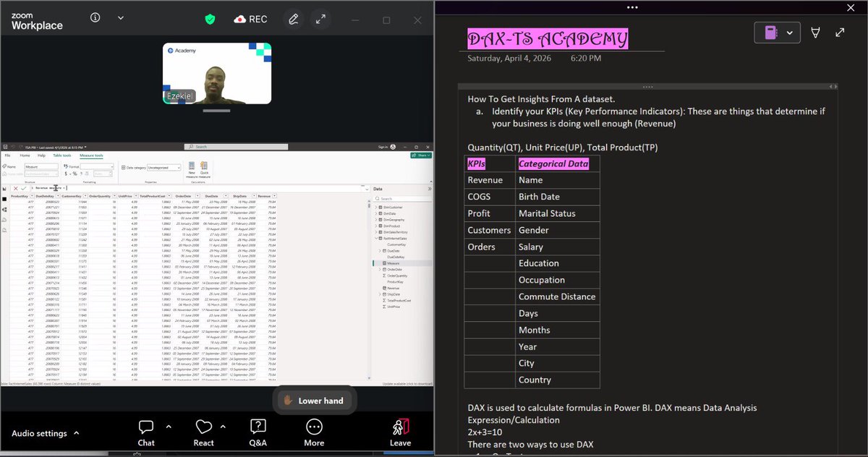Open Help tab in Power BI
Screen dimensions: 868x457
pyautogui.click(x=41, y=155)
